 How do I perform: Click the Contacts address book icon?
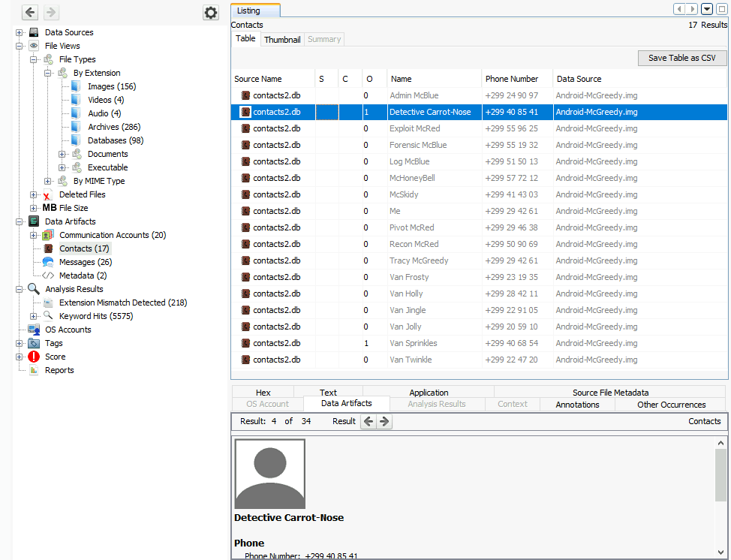(48, 248)
